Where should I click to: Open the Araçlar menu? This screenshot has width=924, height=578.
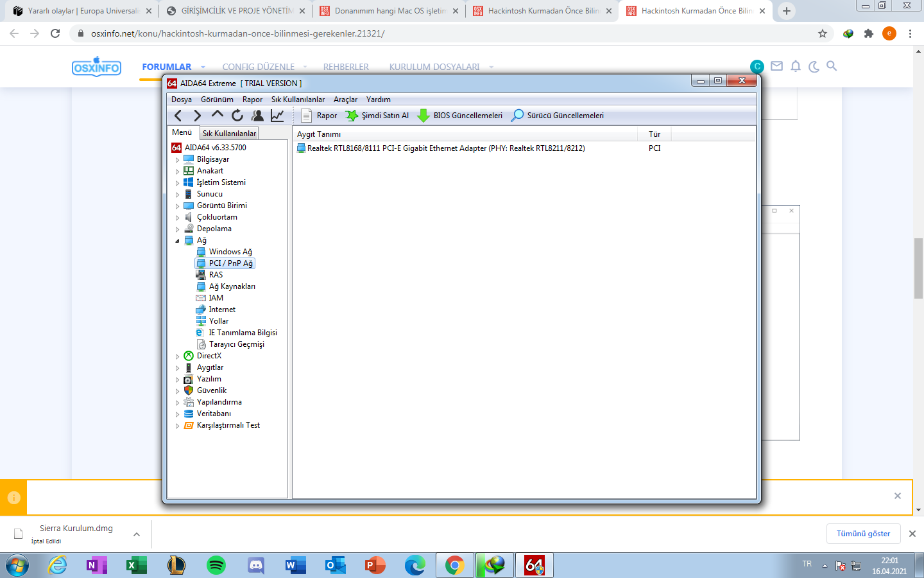point(345,100)
